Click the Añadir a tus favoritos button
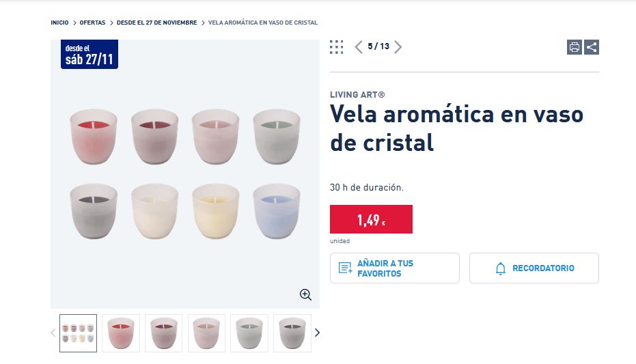 click(x=394, y=268)
